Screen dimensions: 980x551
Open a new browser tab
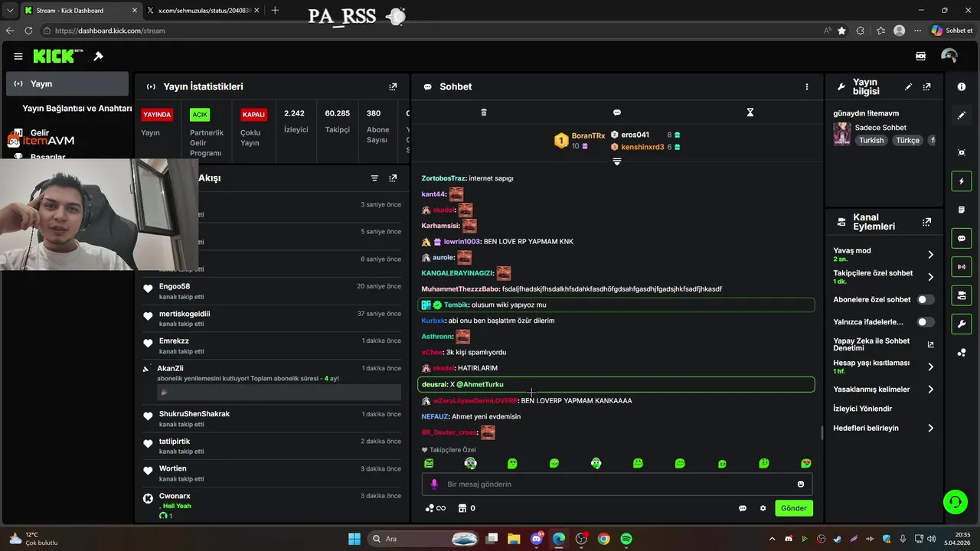pyautogui.click(x=275, y=10)
